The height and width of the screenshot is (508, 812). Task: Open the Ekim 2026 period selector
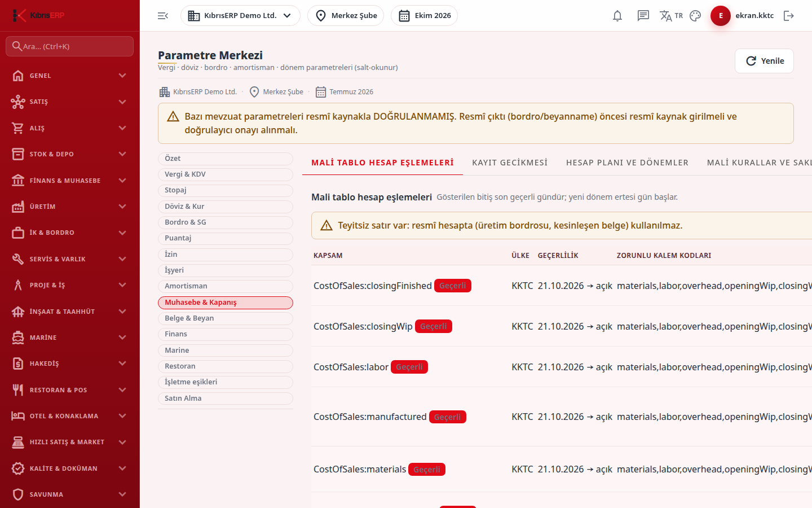click(x=424, y=16)
